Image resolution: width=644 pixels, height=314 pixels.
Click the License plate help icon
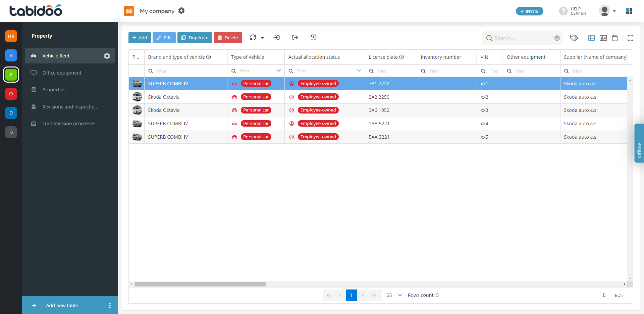pyautogui.click(x=401, y=57)
